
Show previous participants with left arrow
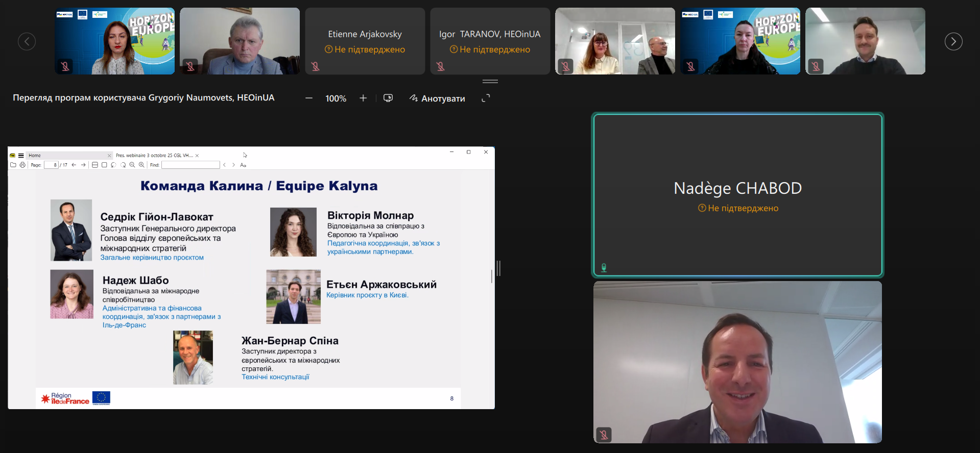click(27, 41)
